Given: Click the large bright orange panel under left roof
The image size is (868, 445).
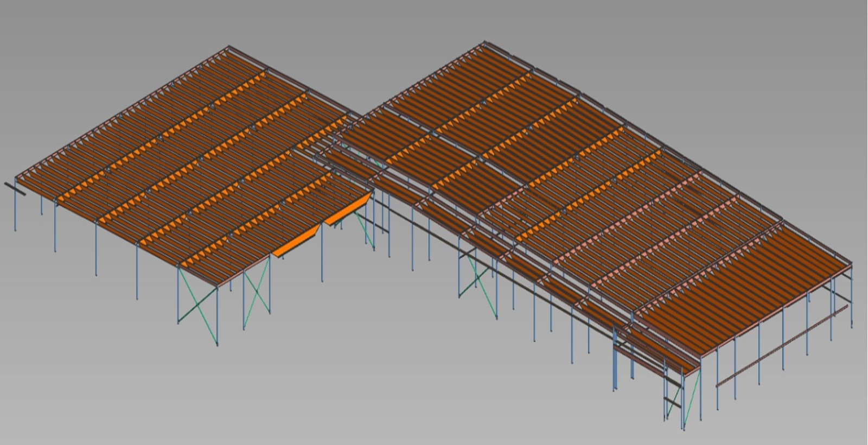Looking at the screenshot, I should pos(296,243).
